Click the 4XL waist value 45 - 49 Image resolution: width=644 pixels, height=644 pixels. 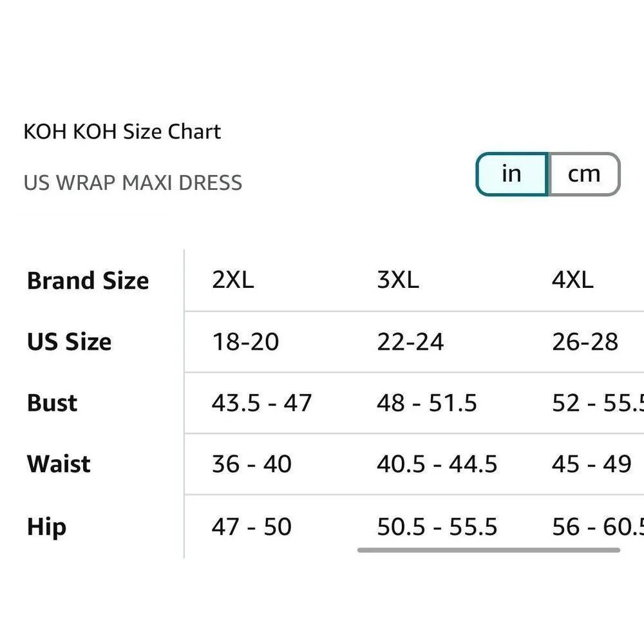pos(591,464)
